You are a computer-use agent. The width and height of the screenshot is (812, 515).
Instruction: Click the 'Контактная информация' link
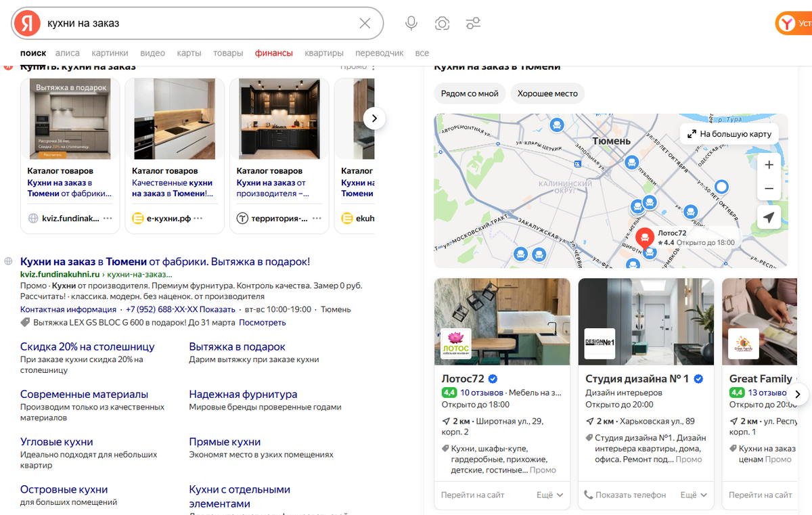click(68, 309)
